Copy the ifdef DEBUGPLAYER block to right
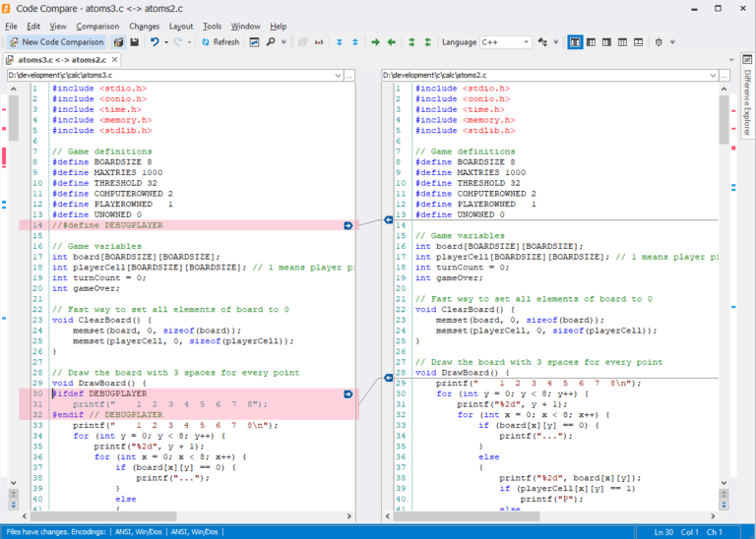Viewport: 756px width, 539px height. [348, 394]
